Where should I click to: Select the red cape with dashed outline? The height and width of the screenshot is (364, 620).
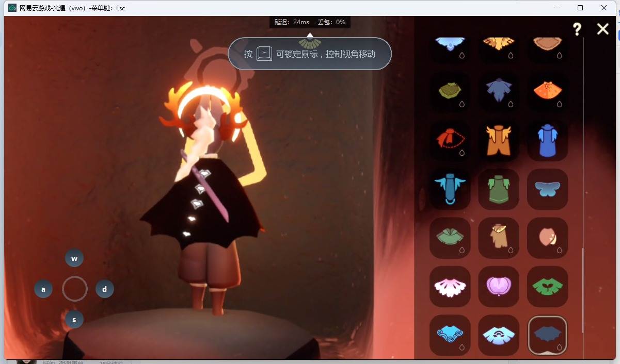[x=450, y=140]
